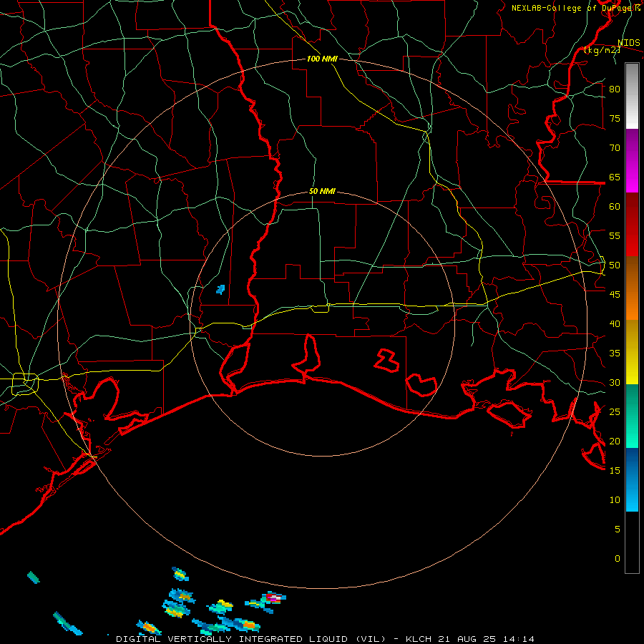The width and height of the screenshot is (644, 644).
Task: Click the small blue echo inside the 50 NMI ring
Action: point(220,290)
